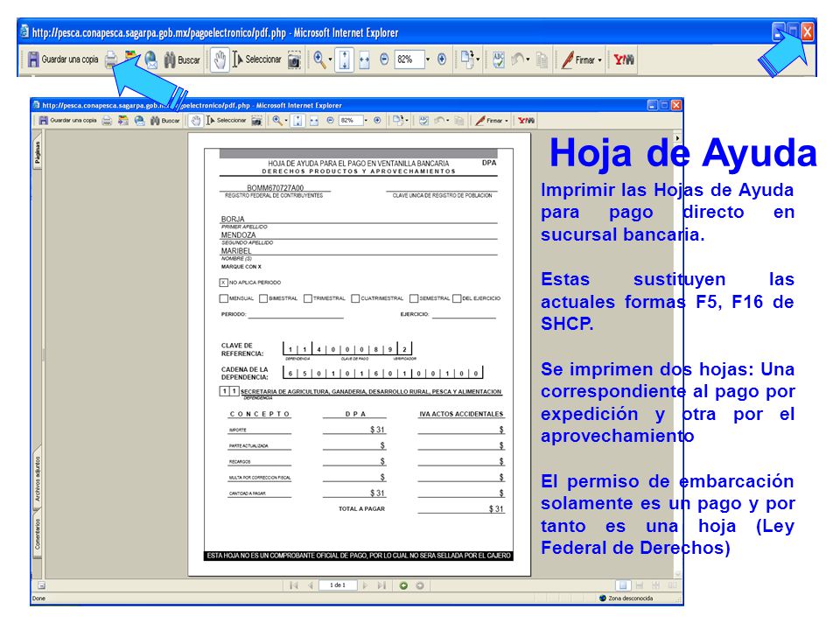Click Guardar una copia in the lower window toolbar
The width and height of the screenshot is (840, 630).
pyautogui.click(x=68, y=121)
